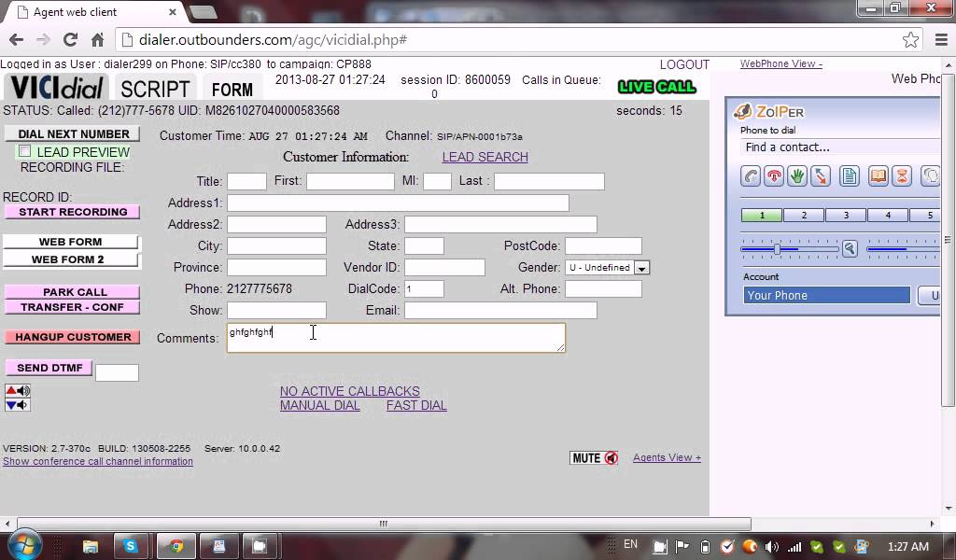Image resolution: width=956 pixels, height=560 pixels.
Task: Switch to the FORM tab
Action: pos(232,90)
